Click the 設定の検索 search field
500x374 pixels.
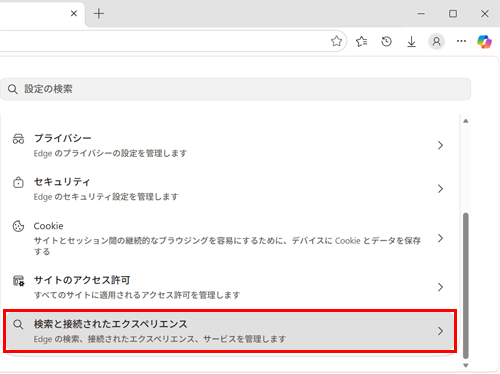point(235,89)
